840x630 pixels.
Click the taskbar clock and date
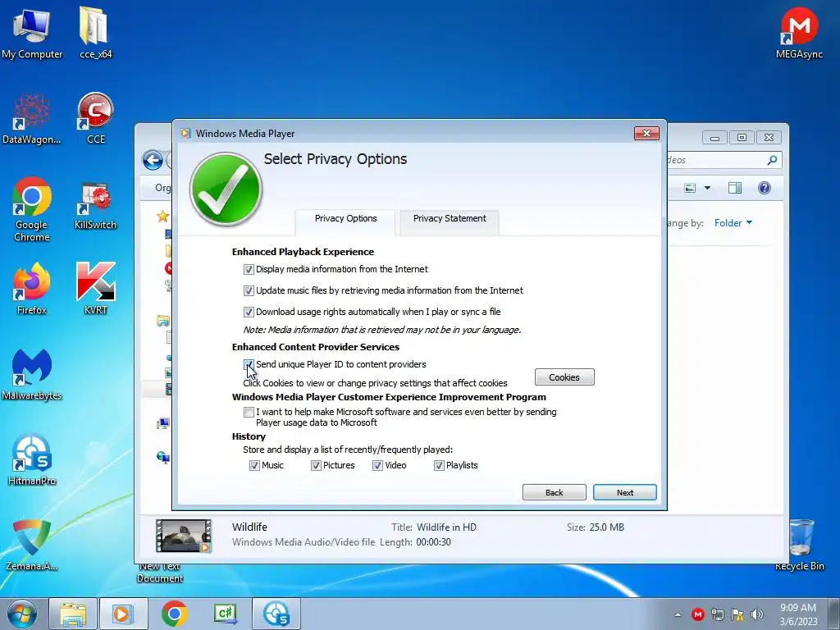[798, 614]
